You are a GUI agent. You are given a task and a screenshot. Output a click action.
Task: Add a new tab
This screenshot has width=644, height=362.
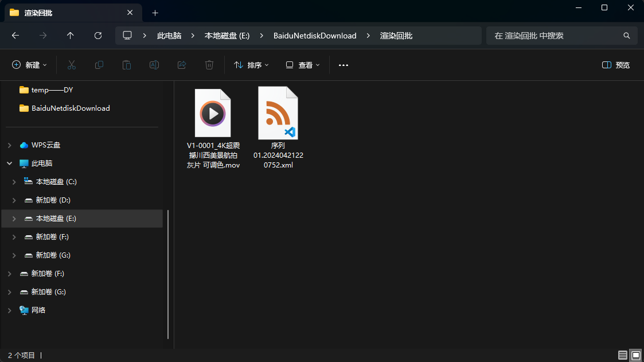155,13
